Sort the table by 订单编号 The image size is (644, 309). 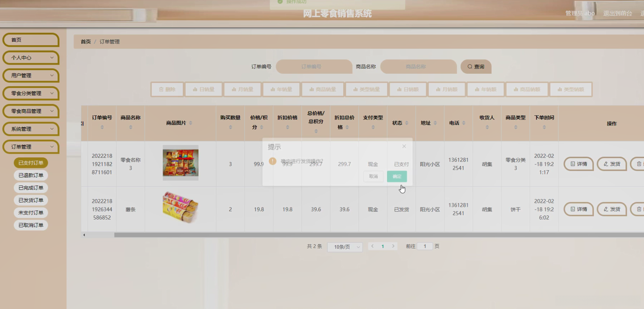pyautogui.click(x=102, y=127)
